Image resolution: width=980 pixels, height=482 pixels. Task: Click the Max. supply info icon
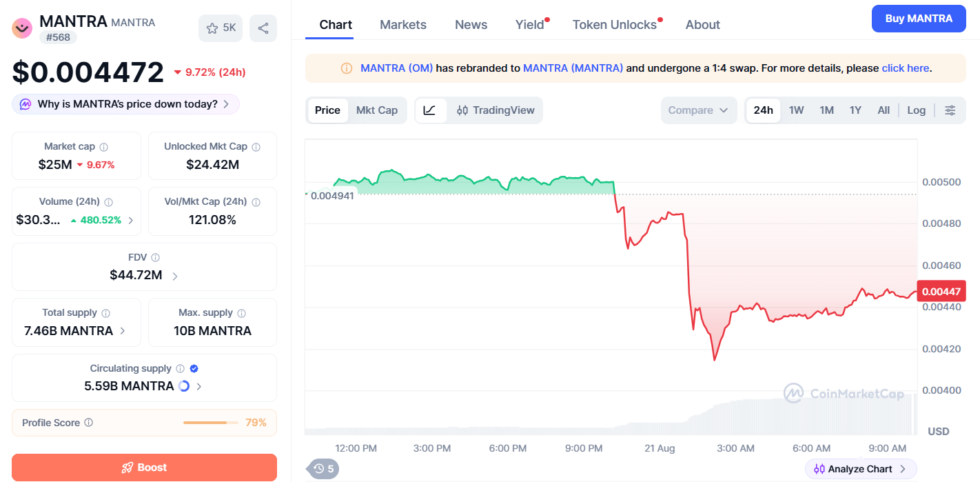tap(242, 313)
